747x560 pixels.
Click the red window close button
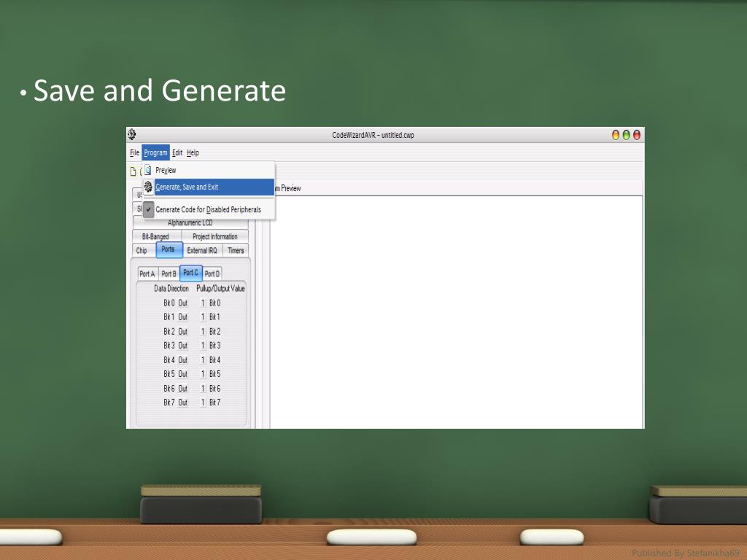coord(637,135)
